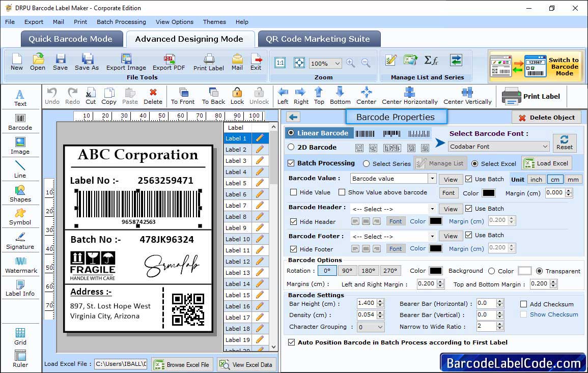The height and width of the screenshot is (373, 588).
Task: Select the Linear Barcode radio button
Action: (x=291, y=133)
